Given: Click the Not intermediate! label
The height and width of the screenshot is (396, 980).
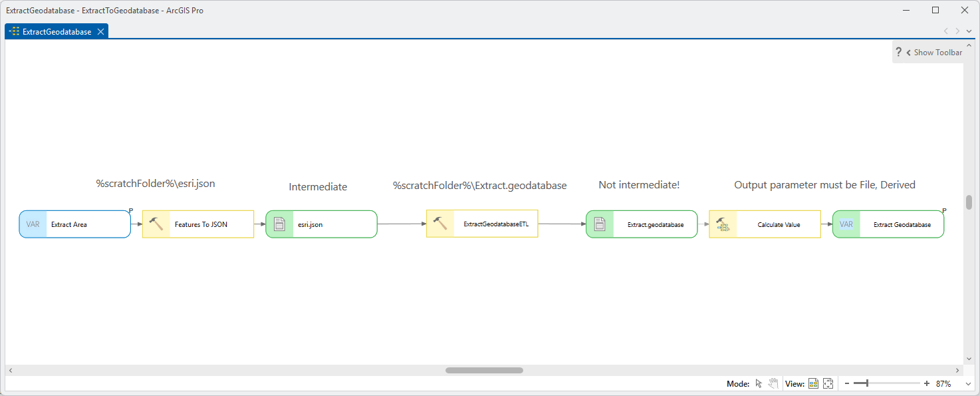Looking at the screenshot, I should 639,185.
